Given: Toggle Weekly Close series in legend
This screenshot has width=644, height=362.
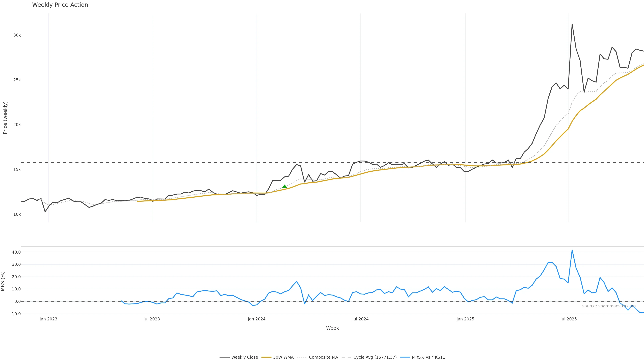Looking at the screenshot, I should point(244,357).
